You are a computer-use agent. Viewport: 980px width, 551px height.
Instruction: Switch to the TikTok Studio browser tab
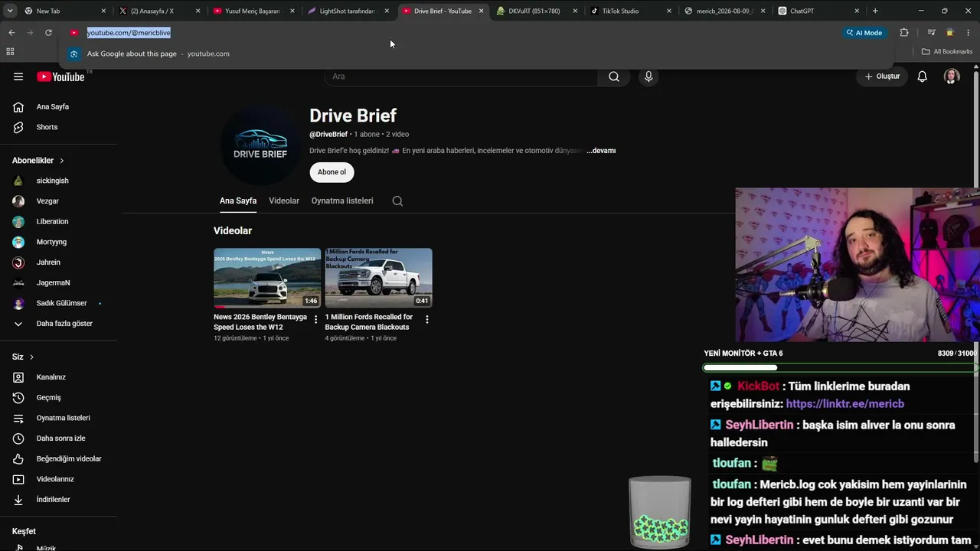click(x=629, y=11)
